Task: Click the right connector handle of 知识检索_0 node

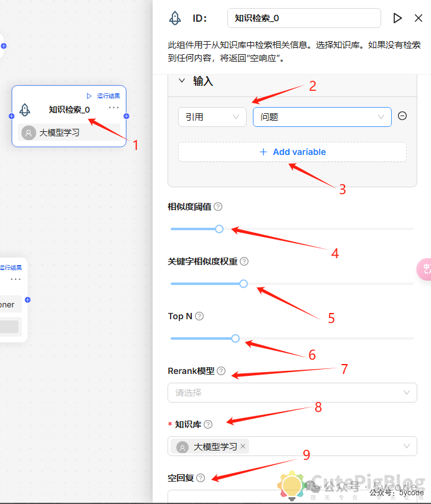Action: pos(126,116)
